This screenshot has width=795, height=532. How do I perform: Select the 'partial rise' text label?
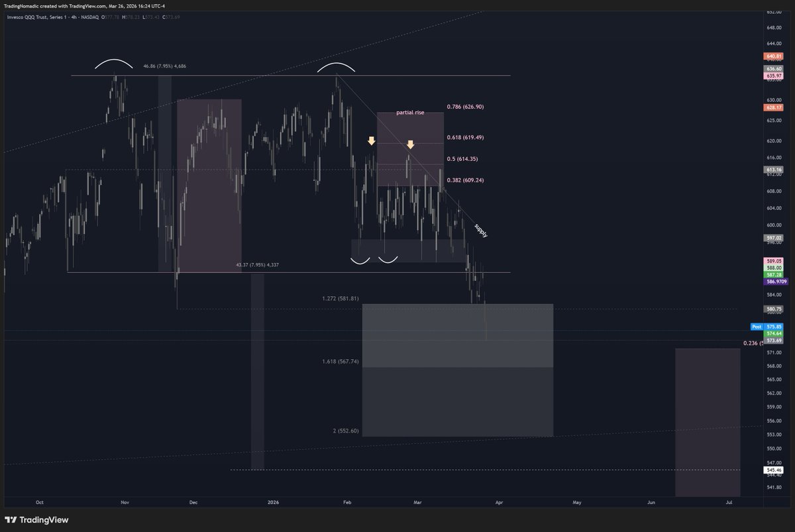(x=409, y=112)
